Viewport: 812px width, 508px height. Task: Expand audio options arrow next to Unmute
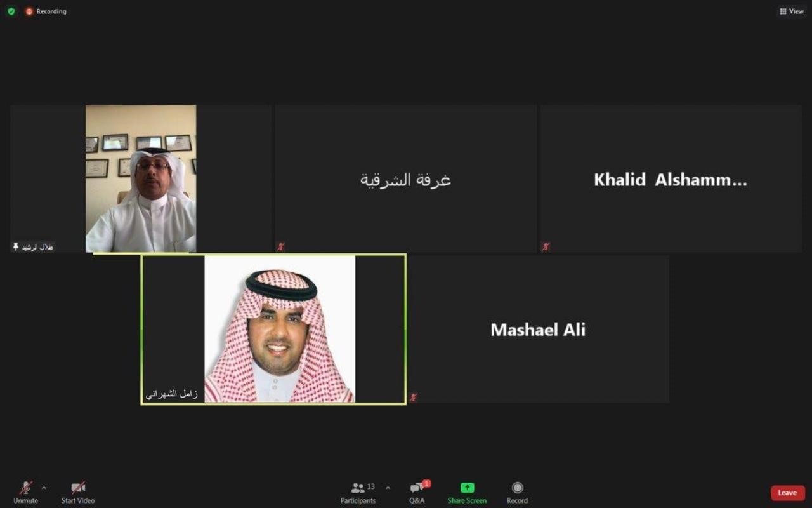click(x=44, y=488)
